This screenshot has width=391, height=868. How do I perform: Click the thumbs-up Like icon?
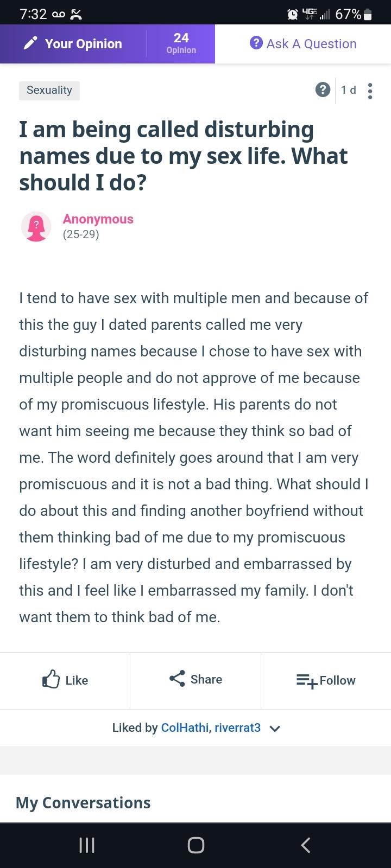point(51,680)
